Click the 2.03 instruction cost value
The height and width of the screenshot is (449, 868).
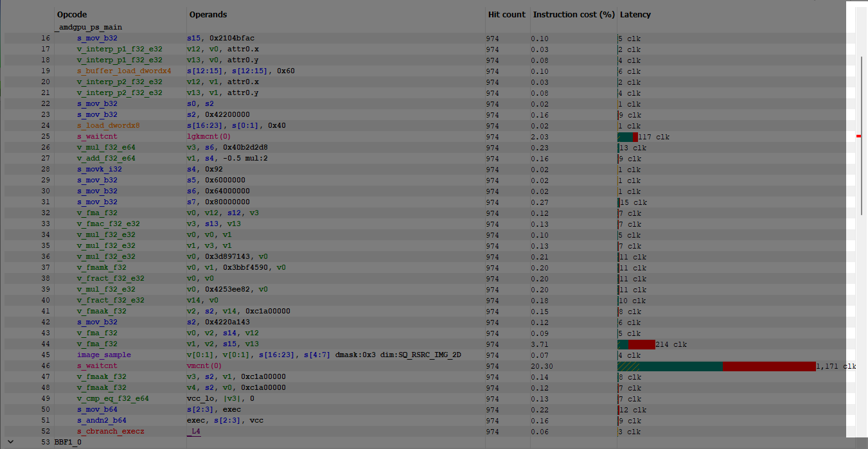pos(540,137)
